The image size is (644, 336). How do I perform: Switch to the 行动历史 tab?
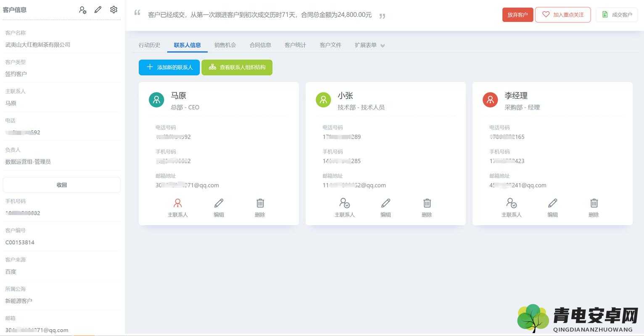point(150,45)
